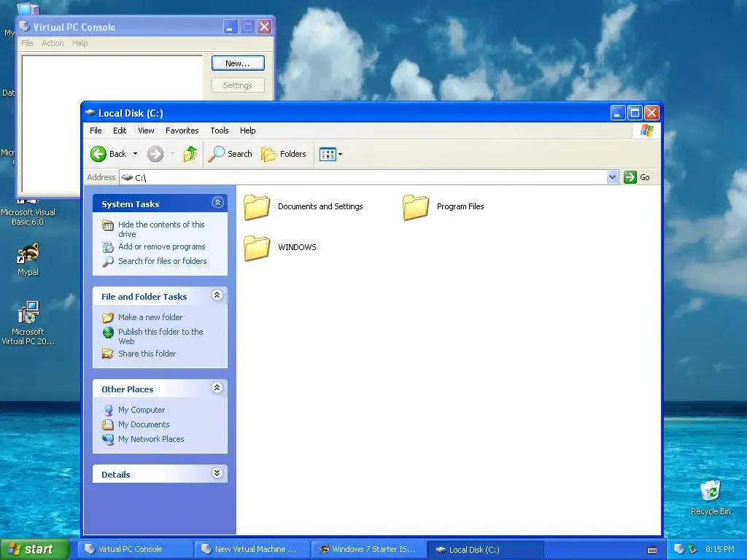Click the Virtual PC tray icon

[679, 549]
